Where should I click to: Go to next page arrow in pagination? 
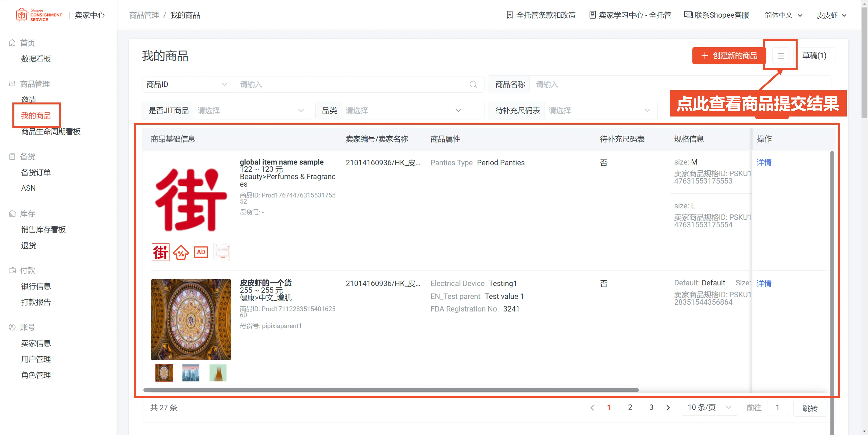click(x=668, y=408)
